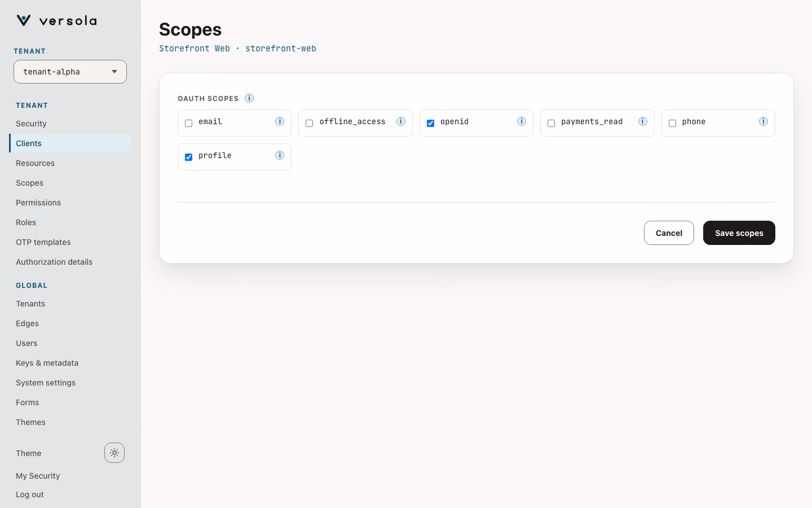
Task: Enable the payments_read scope checkbox
Action: click(x=551, y=123)
